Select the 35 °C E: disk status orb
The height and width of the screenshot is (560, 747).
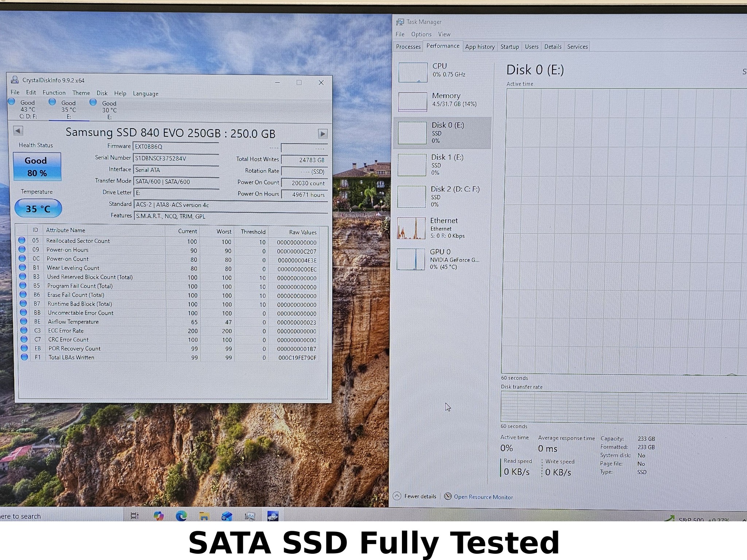52,101
